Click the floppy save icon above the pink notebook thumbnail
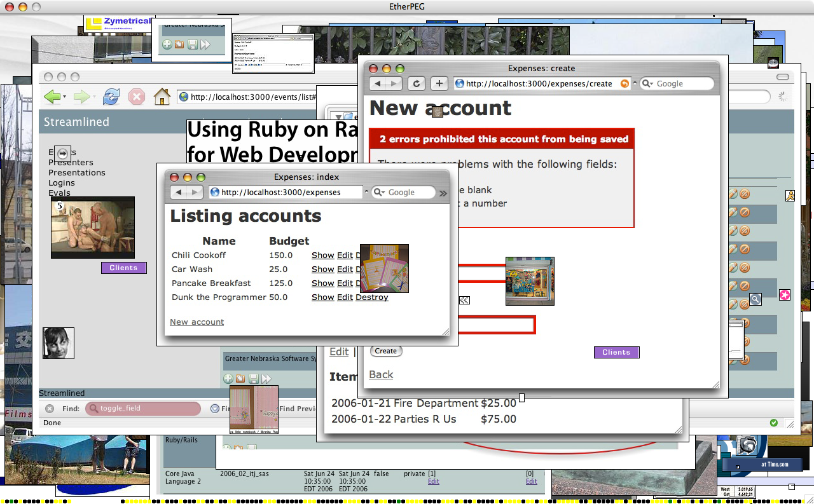The width and height of the screenshot is (814, 504). click(x=253, y=379)
